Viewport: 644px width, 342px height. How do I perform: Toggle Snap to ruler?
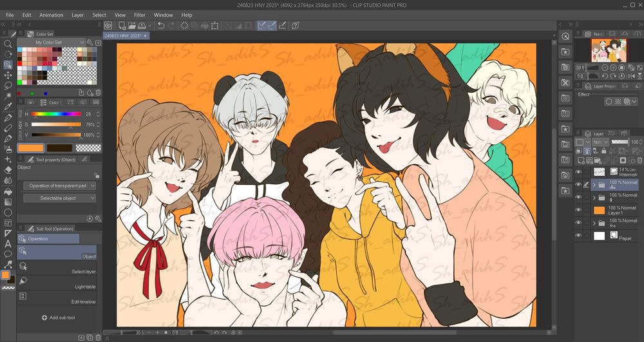[262, 26]
